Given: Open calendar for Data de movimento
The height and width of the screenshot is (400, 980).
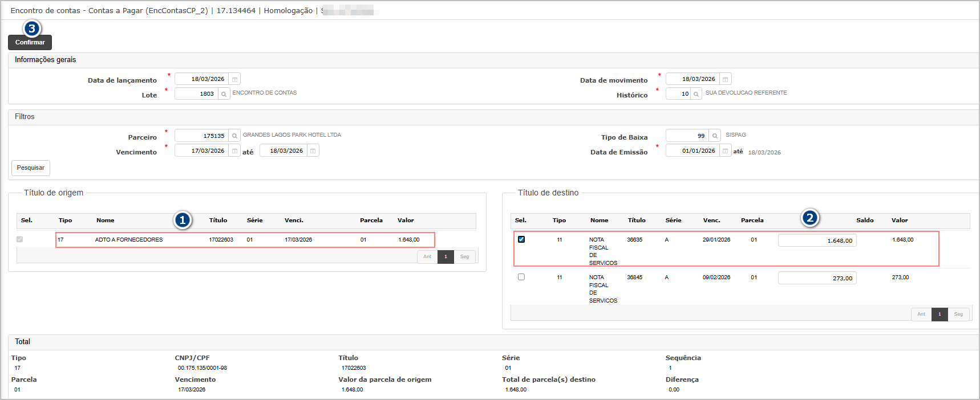Looking at the screenshot, I should click(725, 79).
